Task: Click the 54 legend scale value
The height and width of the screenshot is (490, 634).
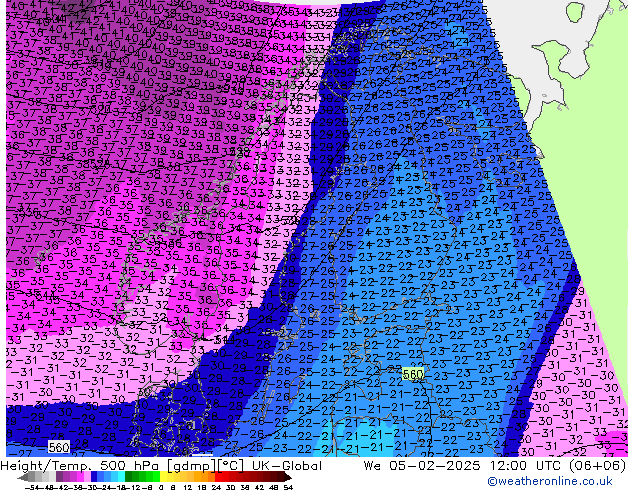Action: (x=288, y=488)
